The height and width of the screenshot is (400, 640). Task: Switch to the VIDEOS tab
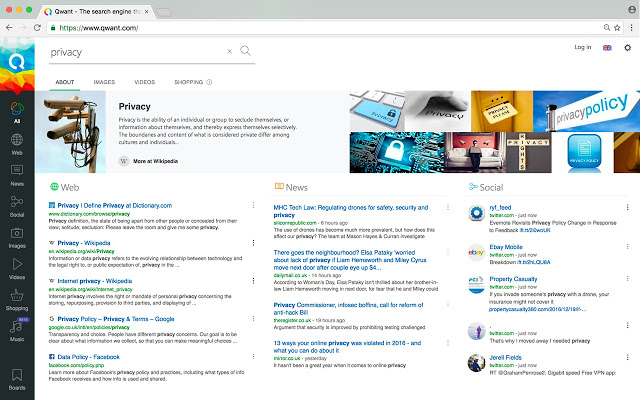click(144, 82)
